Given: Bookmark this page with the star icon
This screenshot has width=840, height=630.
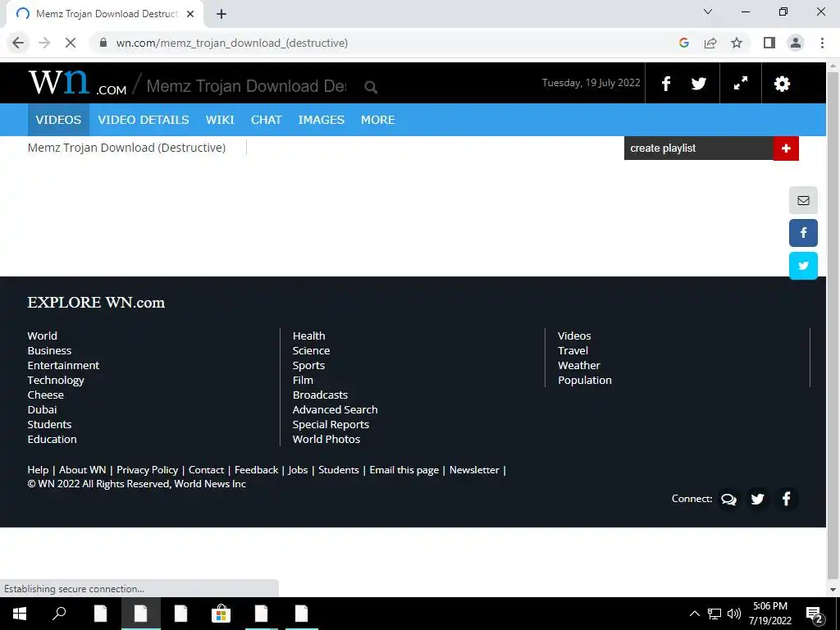Looking at the screenshot, I should click(737, 43).
